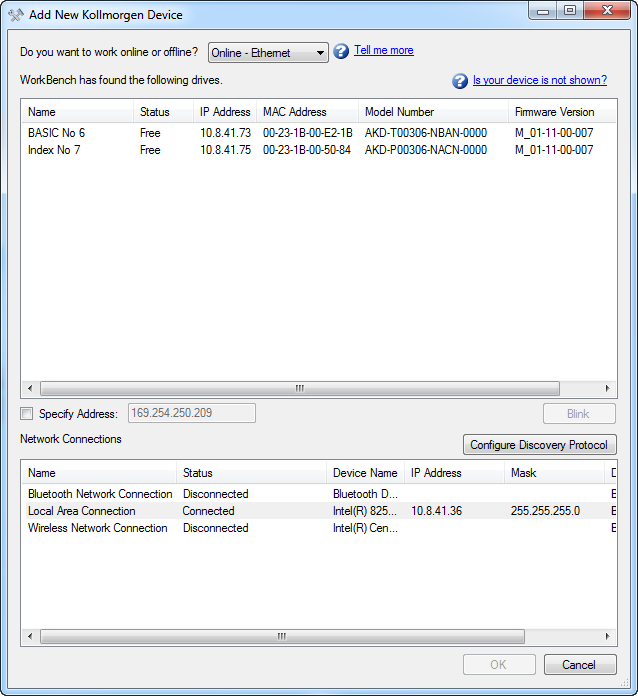Click Intel(R) Cen... device name cell
Image resolution: width=638 pixels, height=696 pixels.
365,528
